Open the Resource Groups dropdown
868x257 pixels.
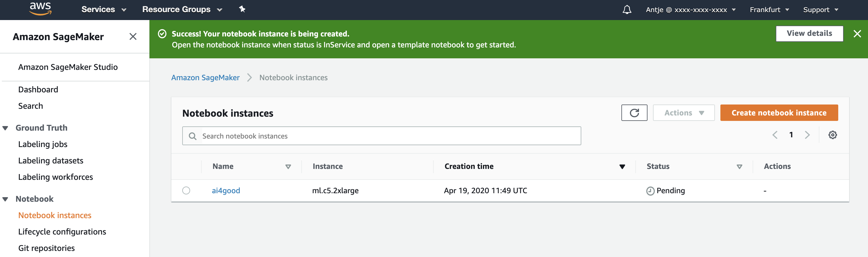[182, 9]
